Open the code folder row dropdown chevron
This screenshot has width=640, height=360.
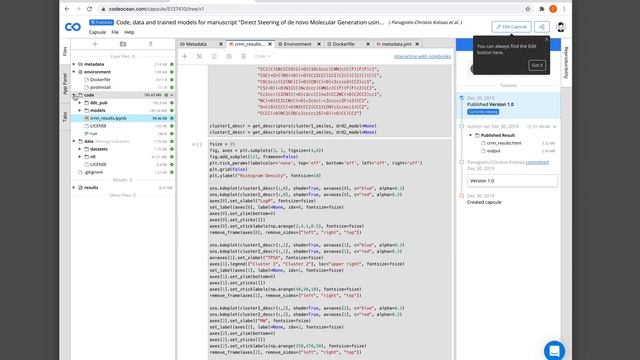pyautogui.click(x=172, y=95)
